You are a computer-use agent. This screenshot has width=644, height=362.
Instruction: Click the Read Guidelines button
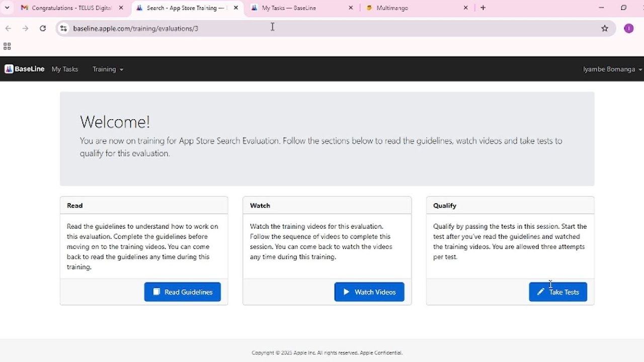point(183,292)
